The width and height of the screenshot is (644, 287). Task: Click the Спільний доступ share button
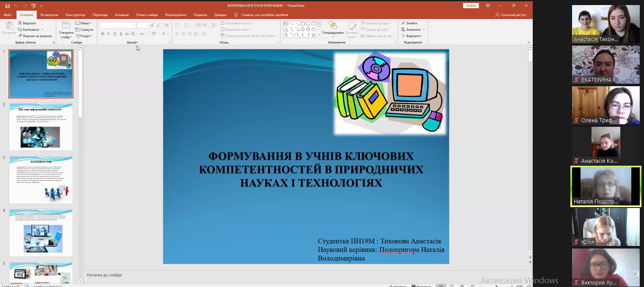click(510, 15)
